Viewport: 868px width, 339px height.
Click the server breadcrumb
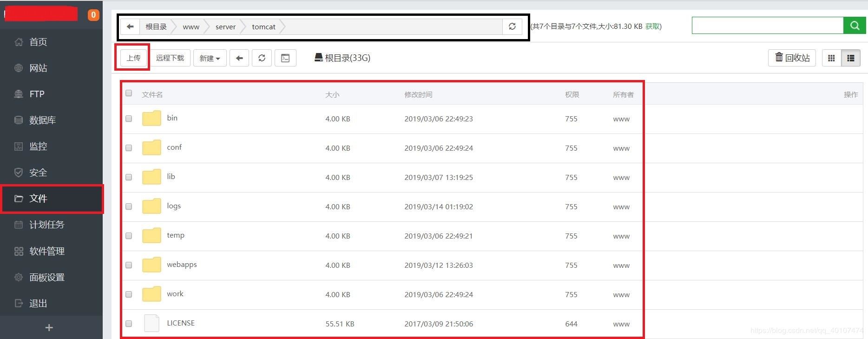[x=225, y=27]
